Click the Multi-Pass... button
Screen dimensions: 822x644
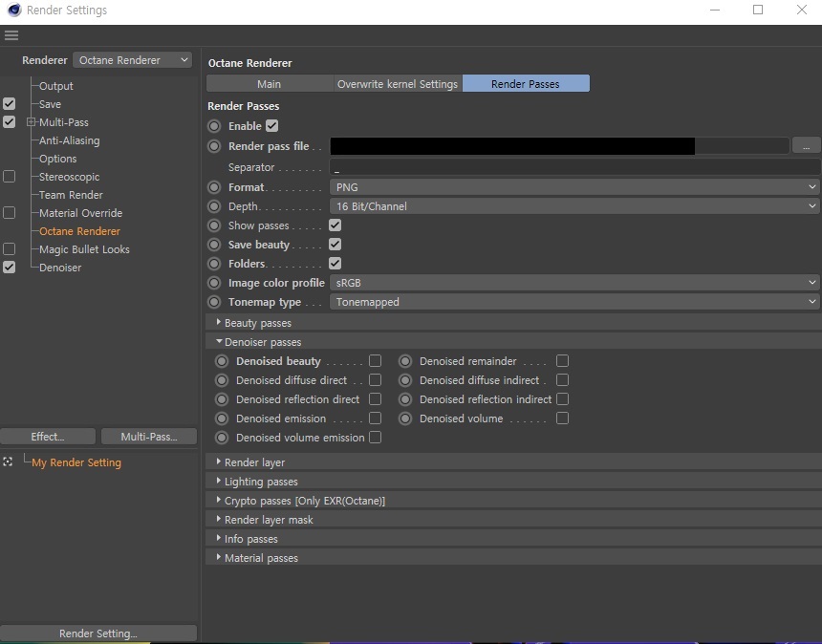coord(149,437)
